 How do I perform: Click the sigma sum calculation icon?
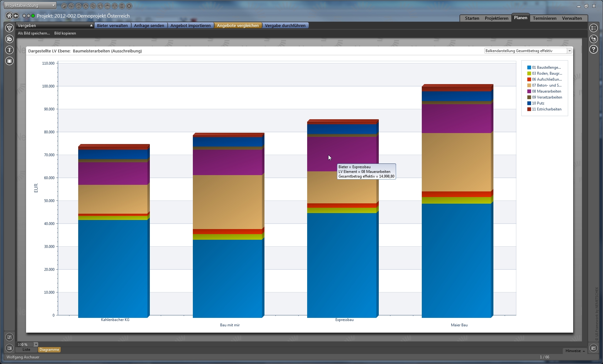(x=593, y=39)
